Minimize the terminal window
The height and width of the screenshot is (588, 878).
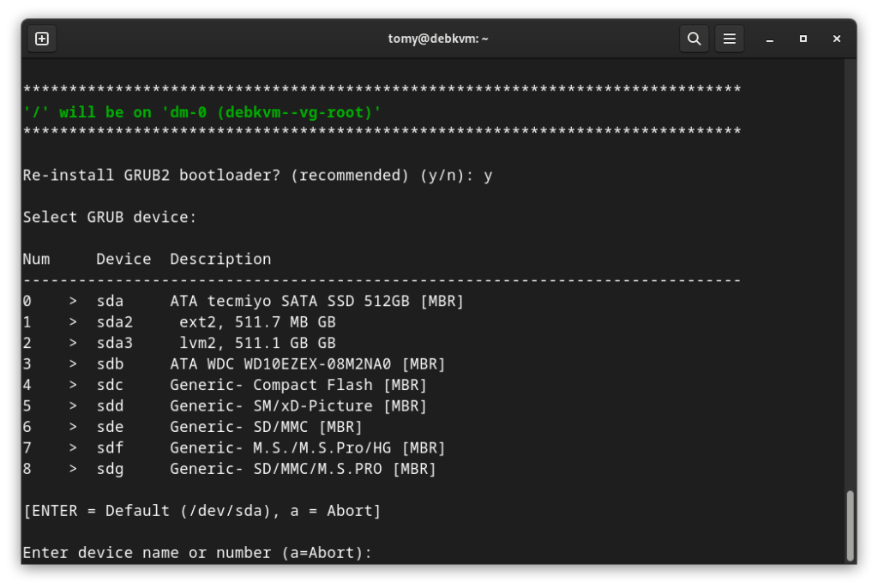770,39
